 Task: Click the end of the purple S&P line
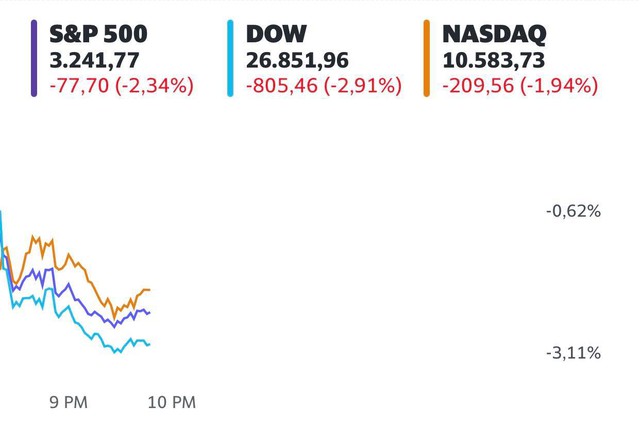coord(149,313)
